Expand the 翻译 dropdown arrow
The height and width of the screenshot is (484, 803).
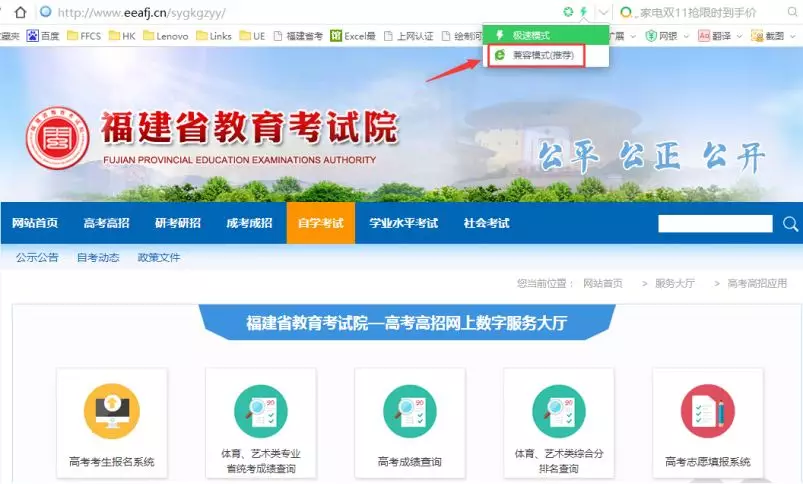coord(739,36)
